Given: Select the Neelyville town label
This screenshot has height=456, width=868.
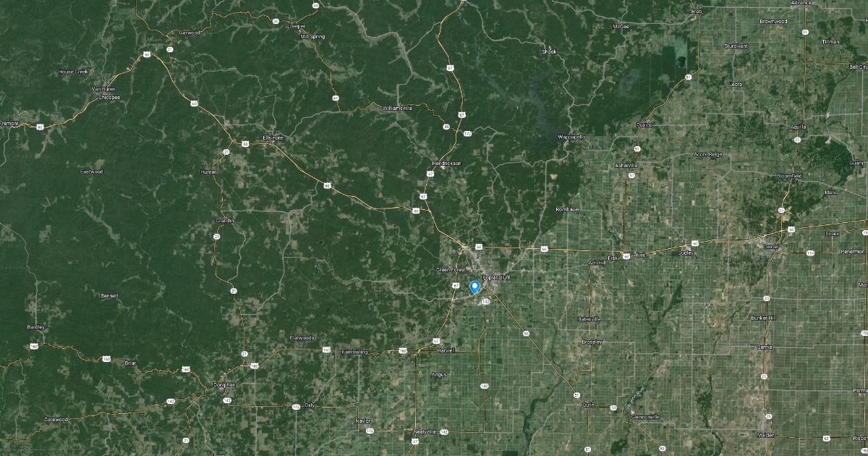Looking at the screenshot, I should tap(424, 431).
